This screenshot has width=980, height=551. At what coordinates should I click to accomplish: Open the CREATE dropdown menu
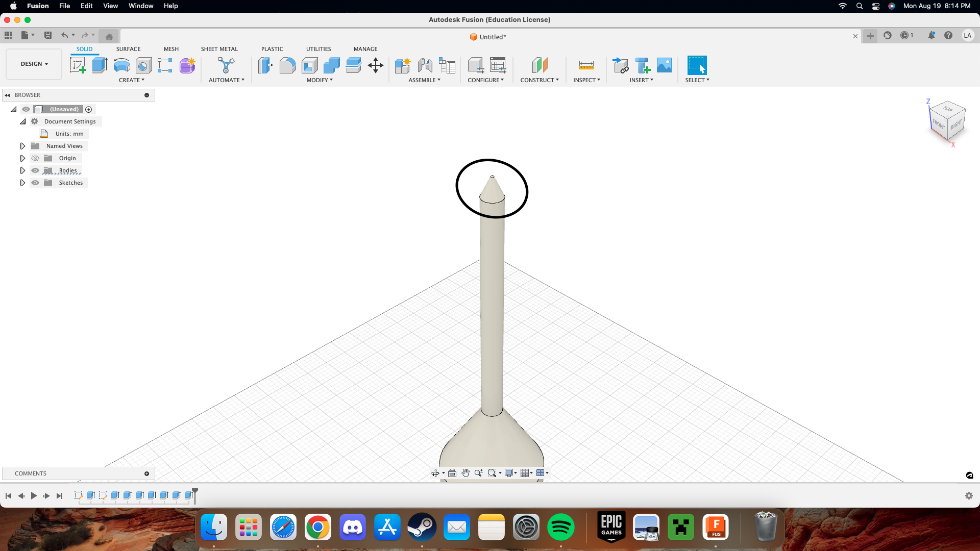click(x=132, y=80)
